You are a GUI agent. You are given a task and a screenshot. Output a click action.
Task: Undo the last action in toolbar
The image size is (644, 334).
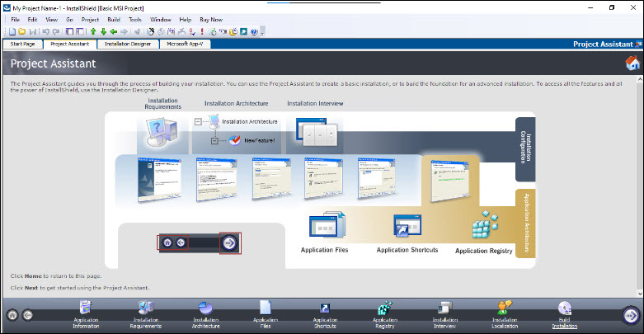click(x=45, y=31)
